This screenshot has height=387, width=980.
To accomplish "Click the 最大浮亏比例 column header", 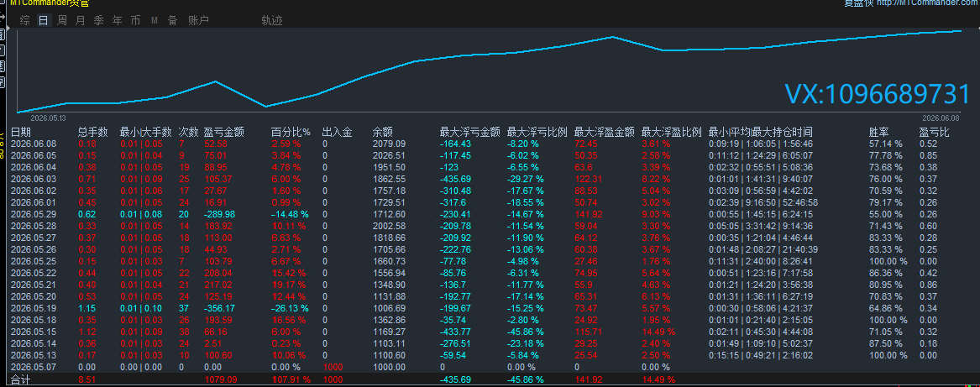I will (537, 132).
